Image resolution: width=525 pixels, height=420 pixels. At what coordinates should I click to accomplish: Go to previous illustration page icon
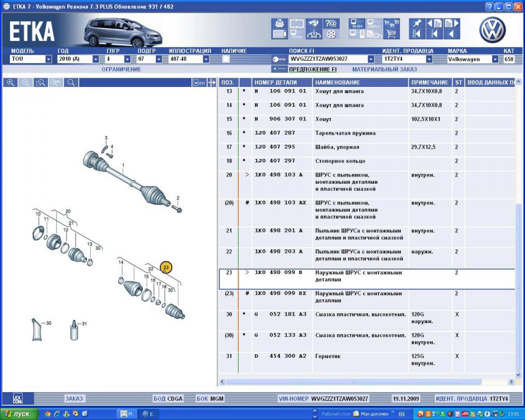(435, 24)
